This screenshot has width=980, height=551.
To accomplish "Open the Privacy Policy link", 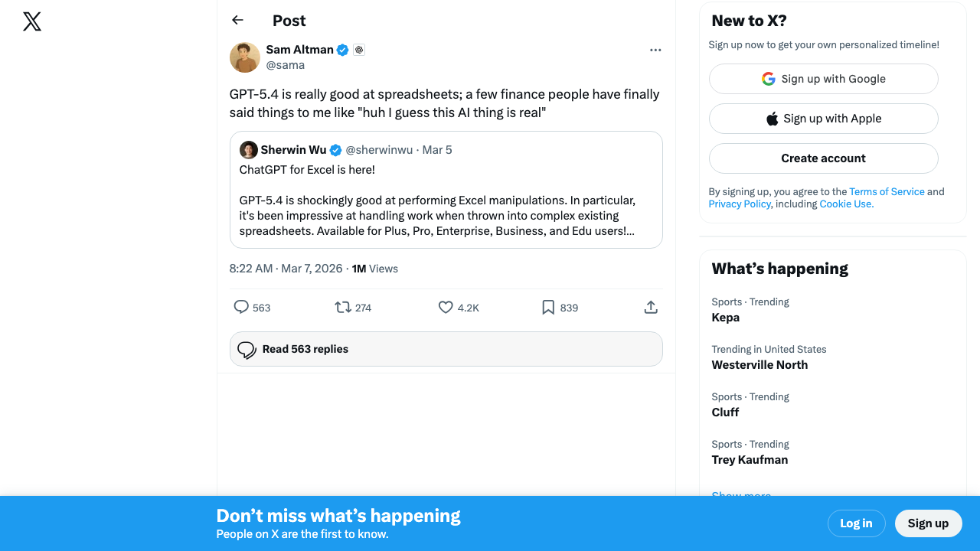I will point(740,204).
